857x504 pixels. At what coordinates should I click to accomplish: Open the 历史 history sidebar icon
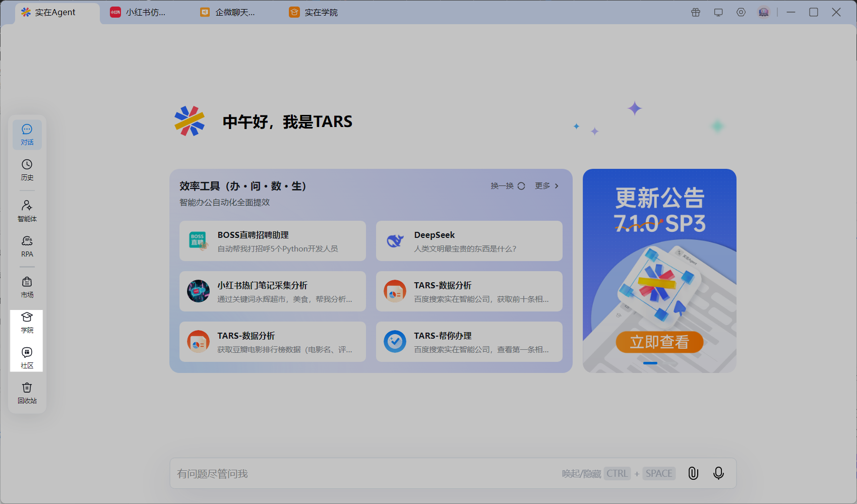(27, 170)
